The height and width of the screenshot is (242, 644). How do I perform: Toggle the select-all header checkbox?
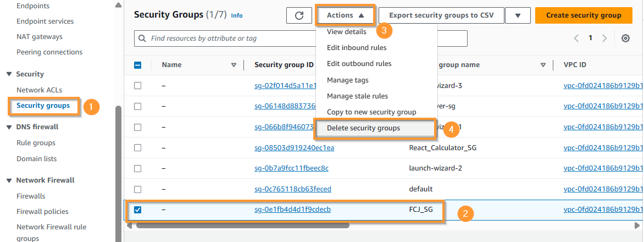point(137,65)
